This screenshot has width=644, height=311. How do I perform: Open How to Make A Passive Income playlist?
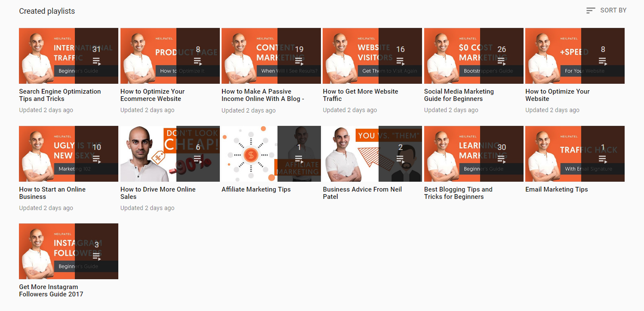click(263, 95)
